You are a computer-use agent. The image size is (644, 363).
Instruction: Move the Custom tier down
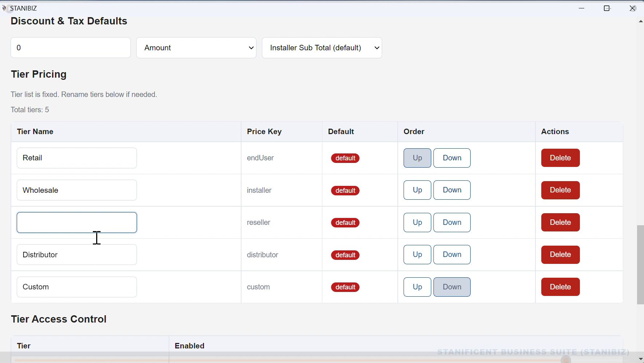452,287
